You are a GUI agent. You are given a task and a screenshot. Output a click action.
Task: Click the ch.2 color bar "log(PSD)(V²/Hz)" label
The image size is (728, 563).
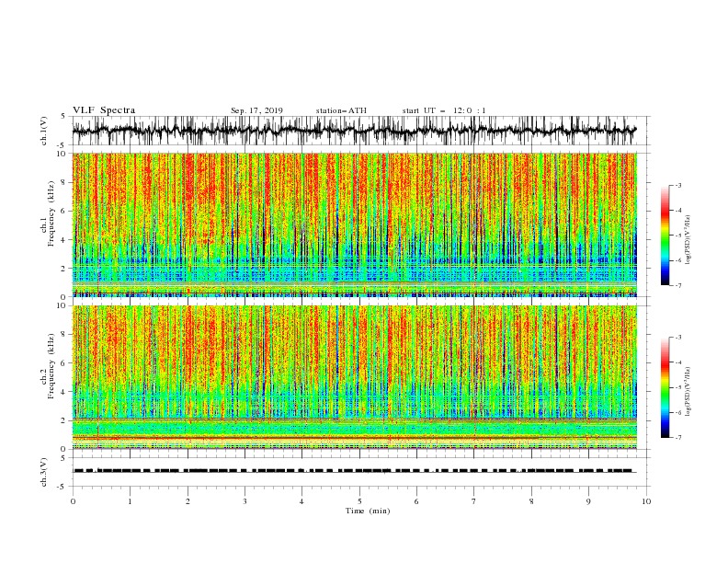point(688,391)
